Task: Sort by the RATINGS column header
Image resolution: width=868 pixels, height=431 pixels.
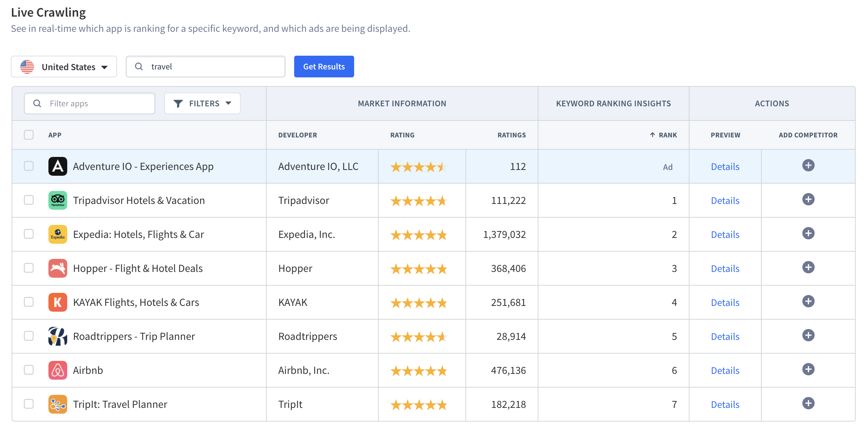Action: pyautogui.click(x=512, y=135)
